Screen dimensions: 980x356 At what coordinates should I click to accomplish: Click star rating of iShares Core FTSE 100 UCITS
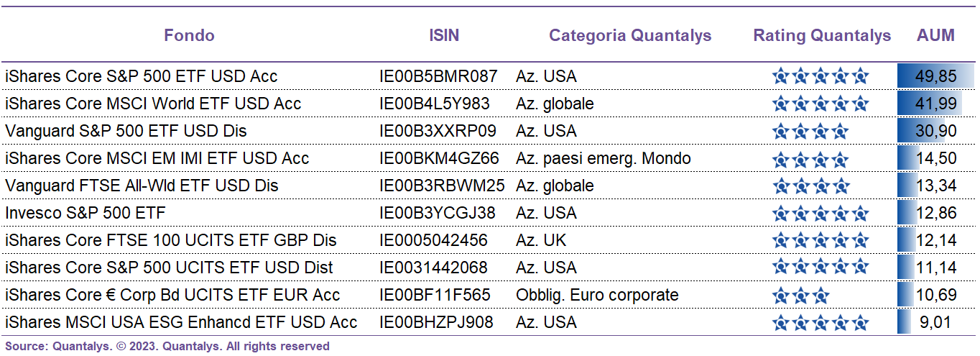[x=821, y=240]
